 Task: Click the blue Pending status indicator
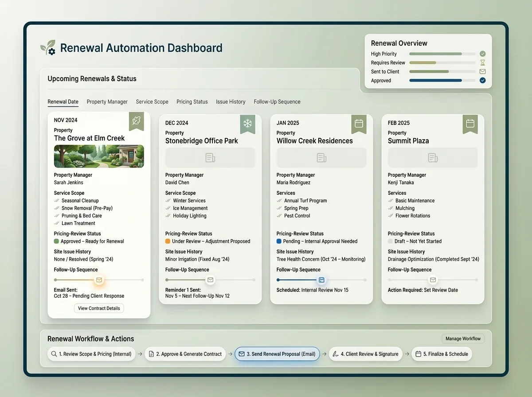pos(279,241)
